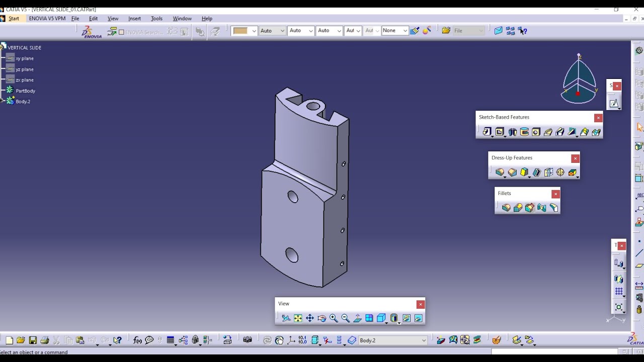Open the Insert menu
The width and height of the screenshot is (644, 362).
134,19
